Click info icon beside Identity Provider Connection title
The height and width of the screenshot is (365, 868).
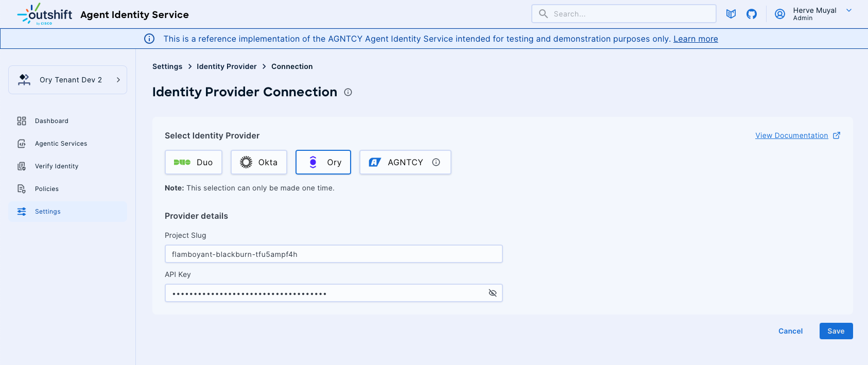tap(348, 92)
